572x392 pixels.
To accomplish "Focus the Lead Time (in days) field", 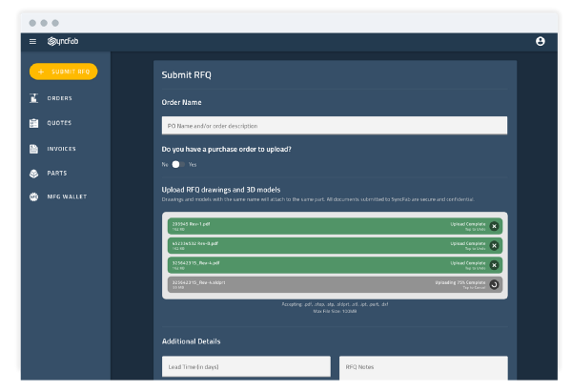I will pyautogui.click(x=246, y=366).
